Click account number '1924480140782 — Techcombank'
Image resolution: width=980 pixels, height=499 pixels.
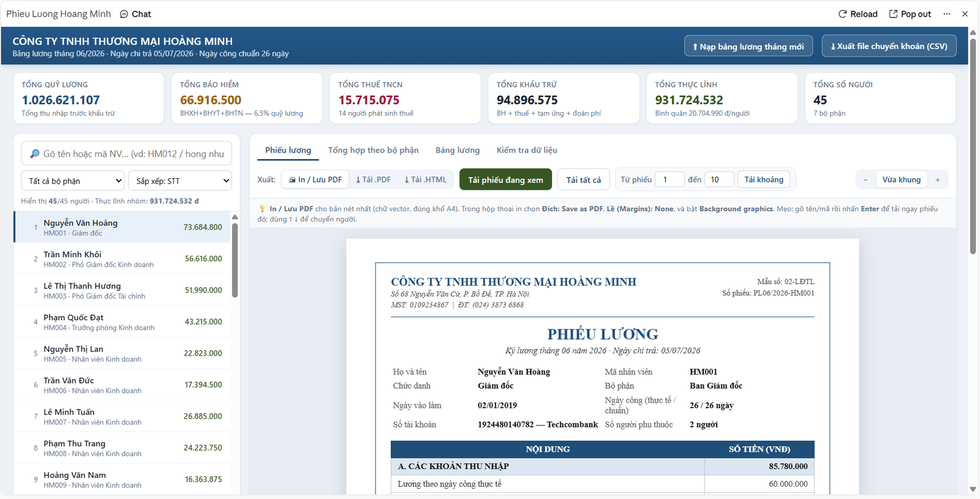pyautogui.click(x=538, y=424)
